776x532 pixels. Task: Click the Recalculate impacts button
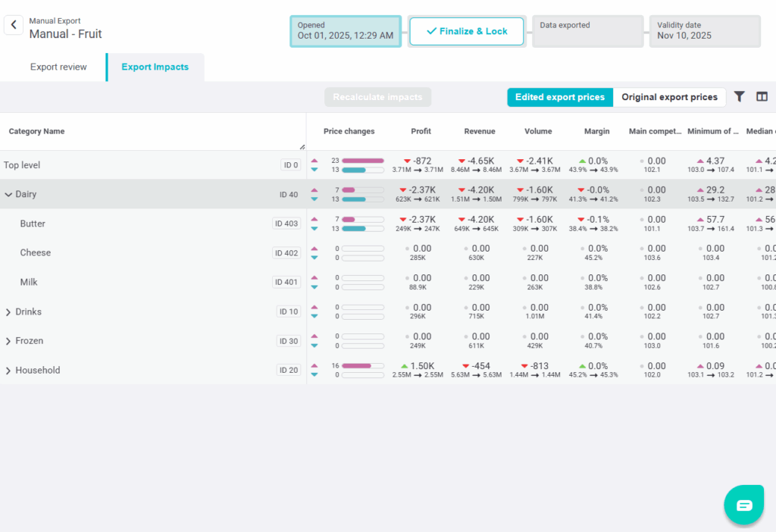pyautogui.click(x=377, y=97)
